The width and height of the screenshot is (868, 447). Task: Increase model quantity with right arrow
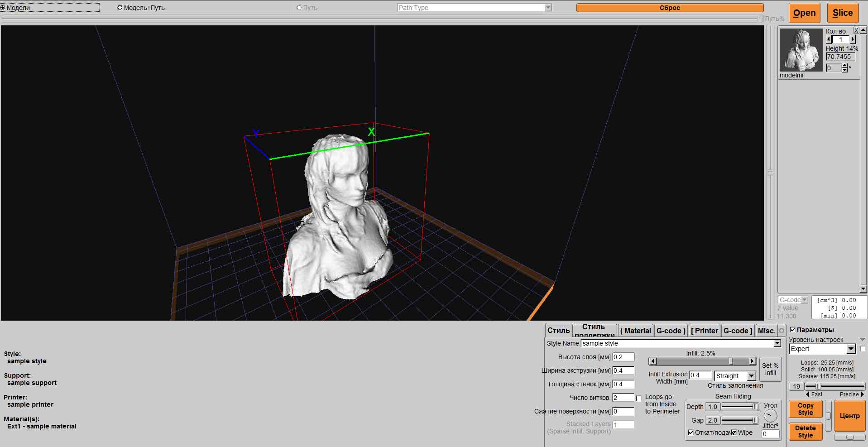853,39
